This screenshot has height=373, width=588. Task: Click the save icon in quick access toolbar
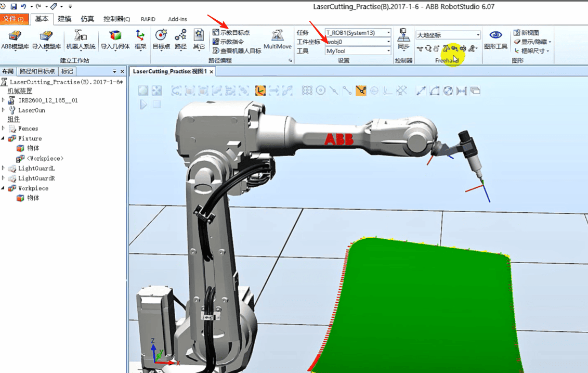click(14, 6)
